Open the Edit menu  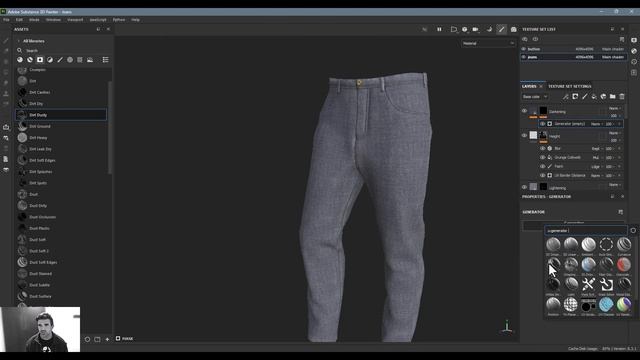tap(19, 20)
